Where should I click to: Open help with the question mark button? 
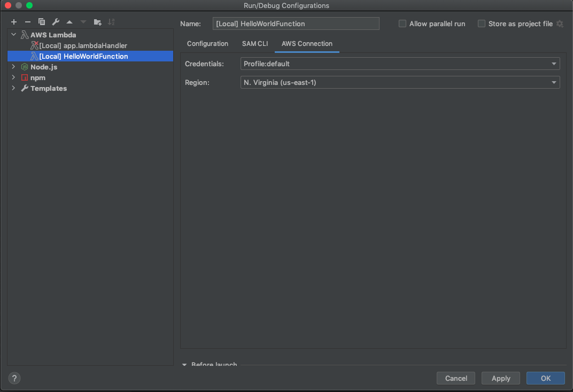pos(14,378)
